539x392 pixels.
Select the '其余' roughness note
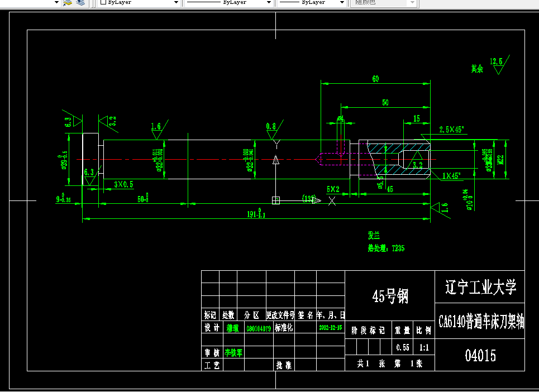[477, 69]
